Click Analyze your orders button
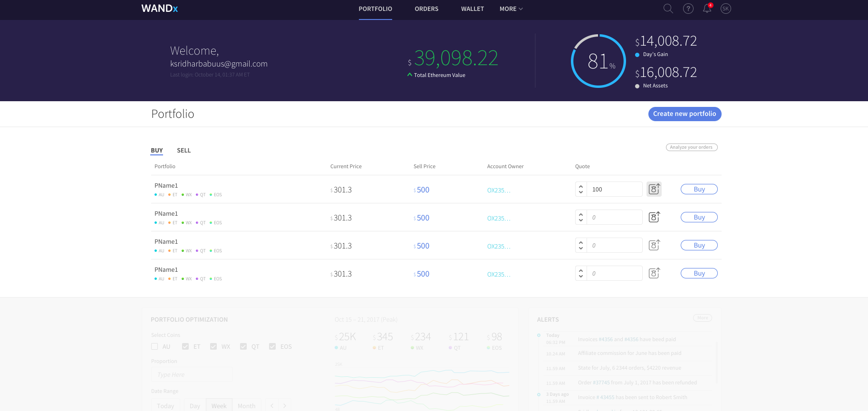Viewport: 868px width, 411px height. tap(691, 147)
